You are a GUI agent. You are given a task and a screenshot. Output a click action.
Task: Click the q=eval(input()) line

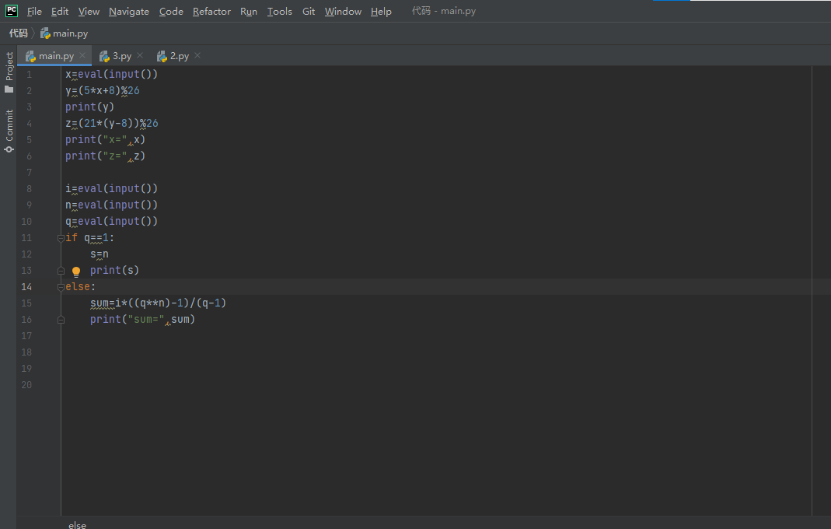pyautogui.click(x=111, y=221)
